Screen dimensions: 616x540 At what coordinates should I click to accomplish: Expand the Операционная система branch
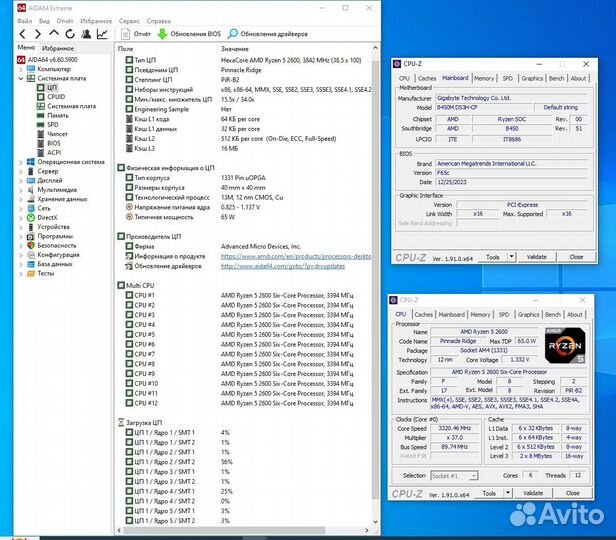[x=20, y=162]
